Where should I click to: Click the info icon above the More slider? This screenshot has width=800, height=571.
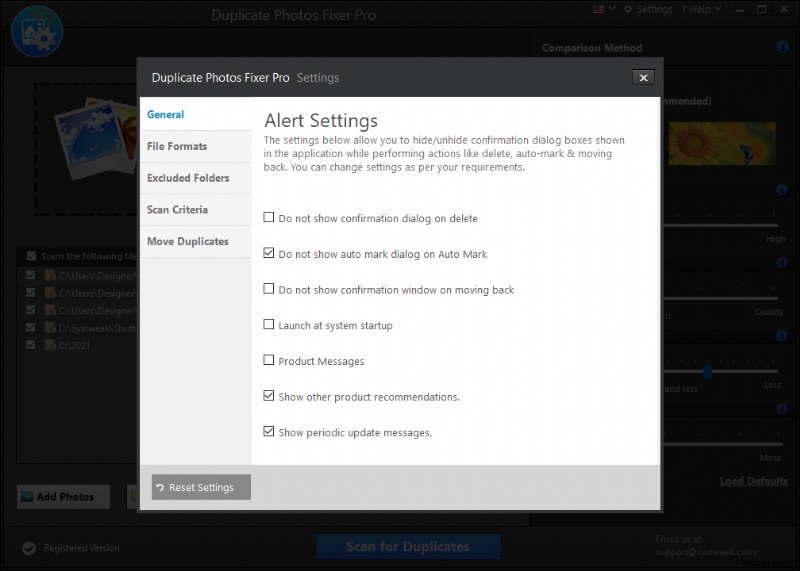tap(782, 408)
